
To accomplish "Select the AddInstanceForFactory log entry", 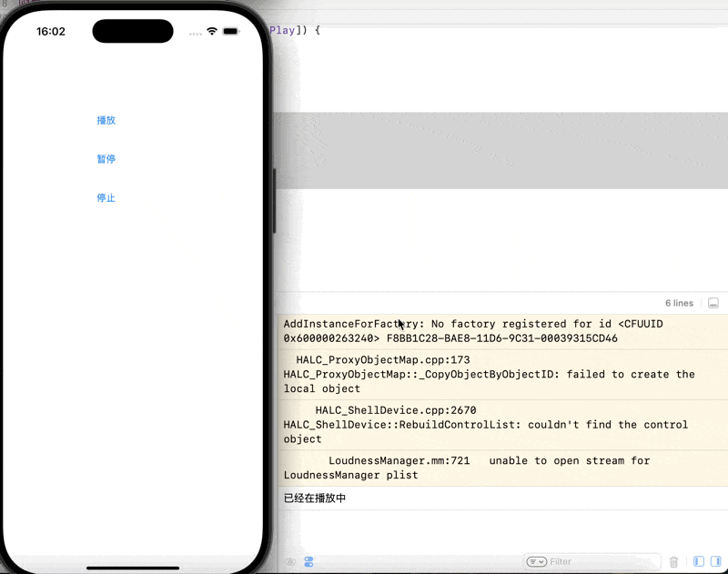I will coord(503,331).
